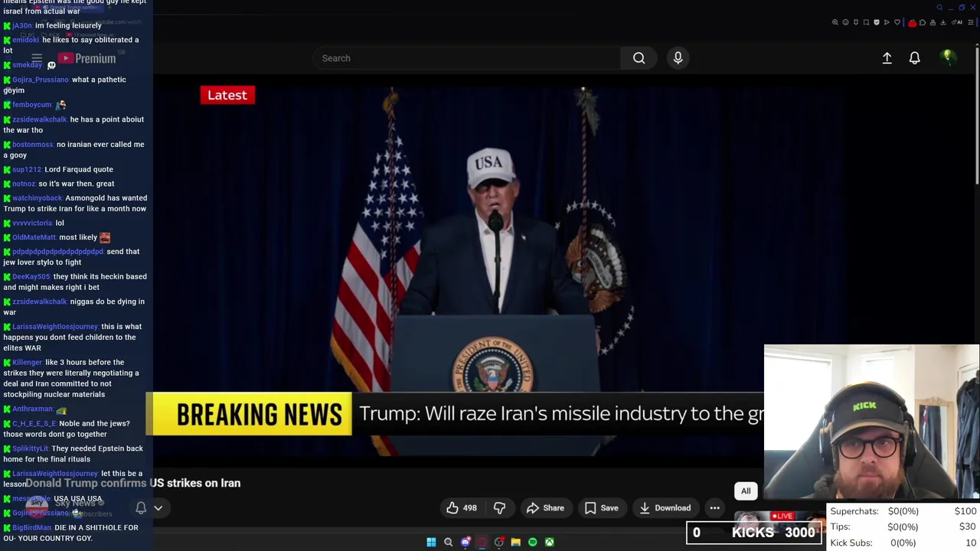Open the account avatar menu
Viewport: 980px width, 551px height.
(x=948, y=57)
